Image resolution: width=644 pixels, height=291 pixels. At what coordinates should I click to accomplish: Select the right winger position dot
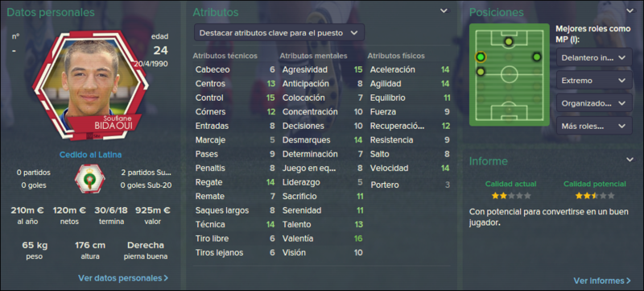537,56
